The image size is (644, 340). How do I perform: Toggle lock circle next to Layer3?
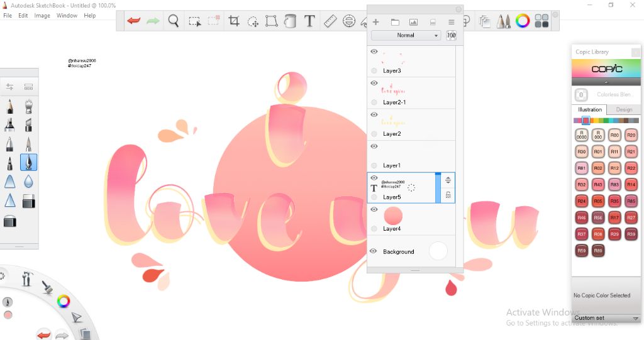pyautogui.click(x=374, y=70)
